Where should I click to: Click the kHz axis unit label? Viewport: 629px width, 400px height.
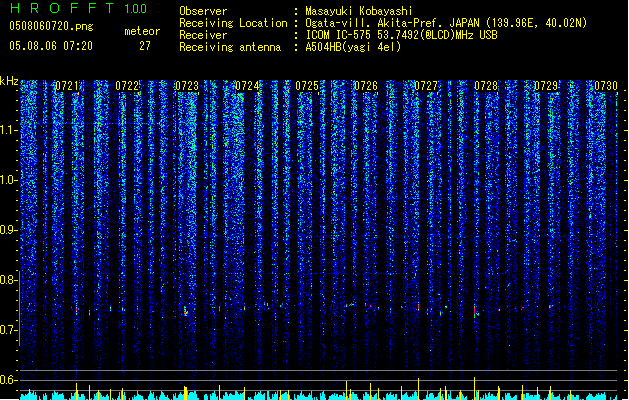9,81
